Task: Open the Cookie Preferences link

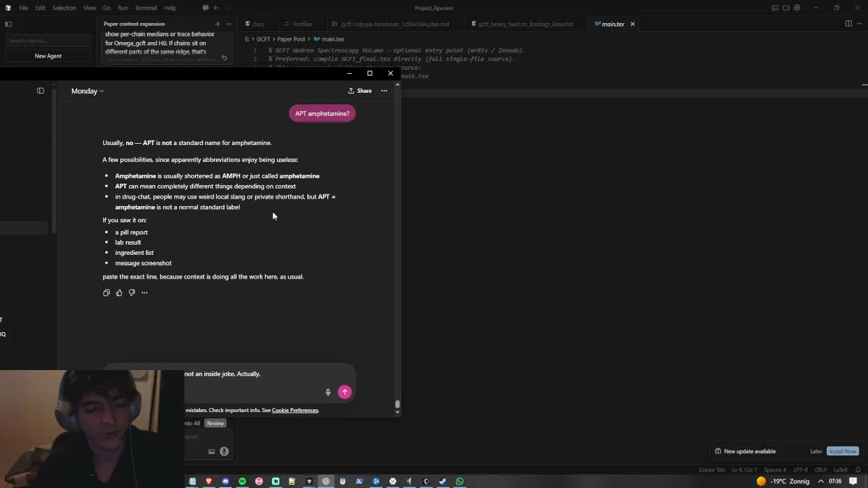Action: point(294,410)
